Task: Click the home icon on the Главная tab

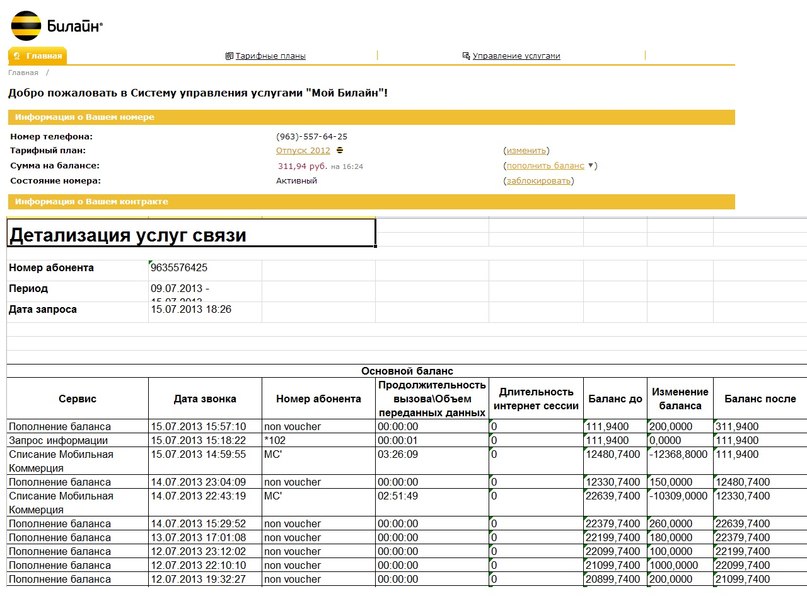Action: click(17, 56)
